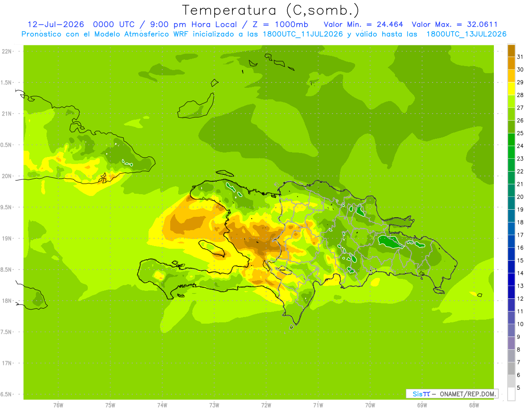Click the title "Temperatura (C,somb.)"
The width and height of the screenshot is (532, 411).
271,10
